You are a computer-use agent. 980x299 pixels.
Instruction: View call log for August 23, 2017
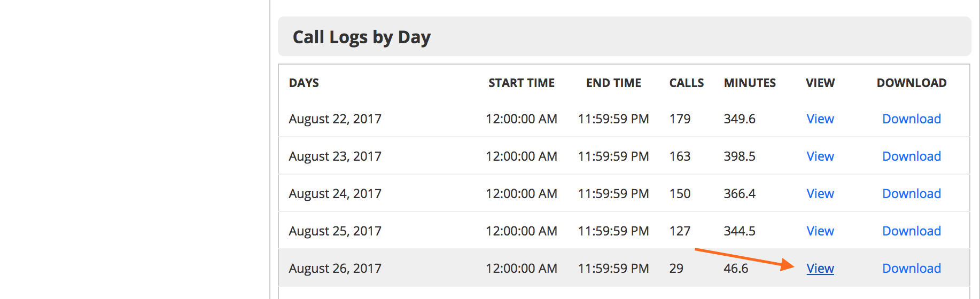tap(820, 156)
